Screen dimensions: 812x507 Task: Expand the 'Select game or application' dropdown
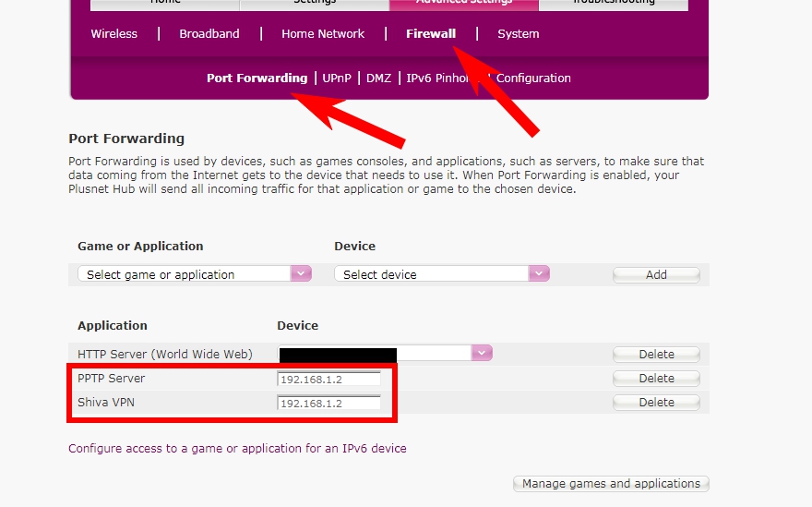pyautogui.click(x=194, y=274)
